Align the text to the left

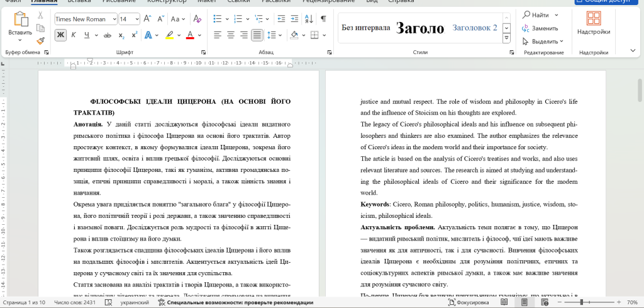(x=217, y=35)
